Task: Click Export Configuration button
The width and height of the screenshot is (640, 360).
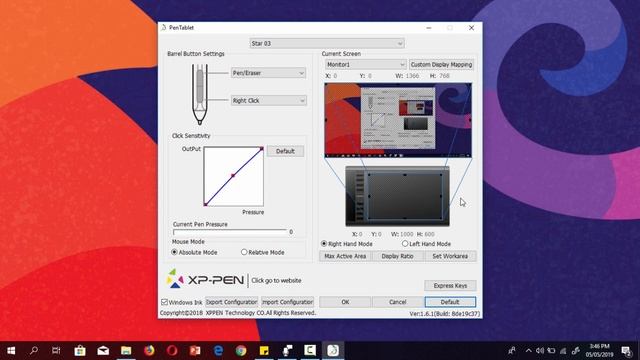Action: click(x=231, y=302)
